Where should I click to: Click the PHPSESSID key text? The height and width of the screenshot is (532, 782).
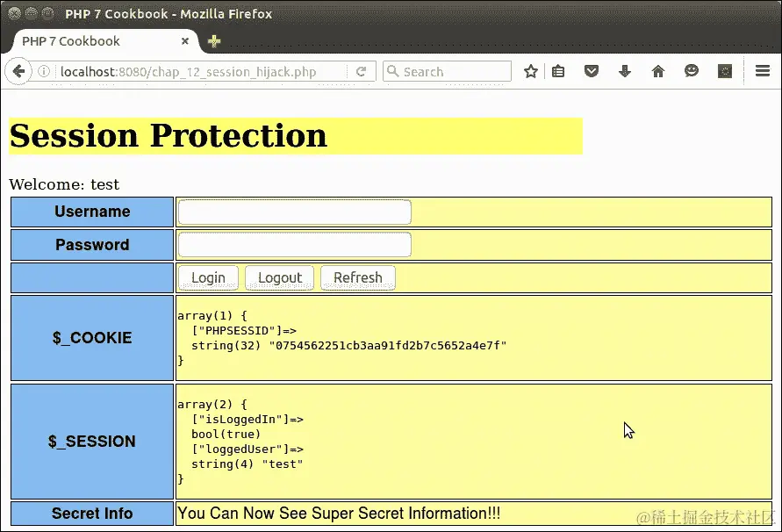(244, 330)
